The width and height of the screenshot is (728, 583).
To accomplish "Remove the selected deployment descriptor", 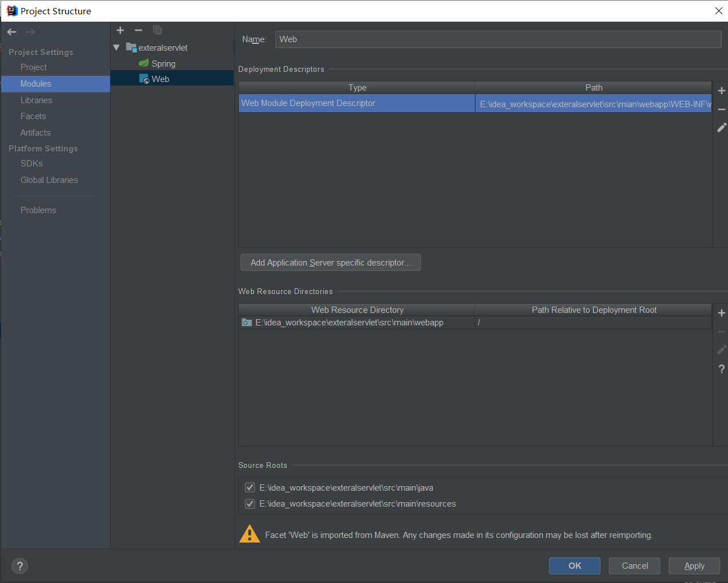I will (x=721, y=109).
